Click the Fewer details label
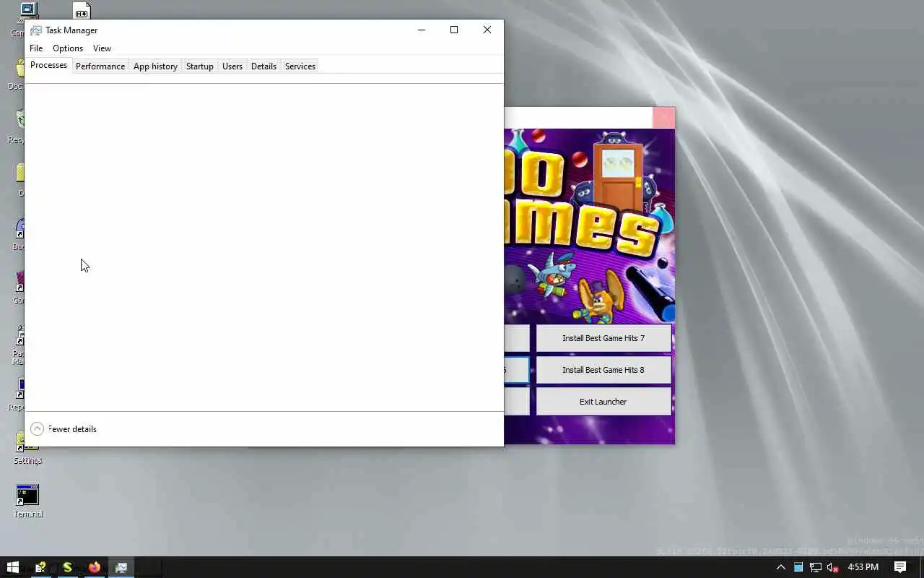924x578 pixels. click(72, 429)
